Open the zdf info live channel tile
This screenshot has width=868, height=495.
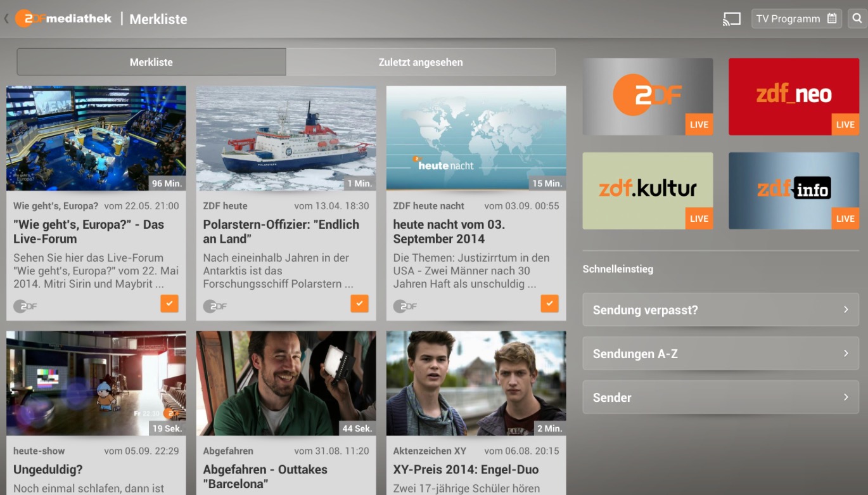793,190
